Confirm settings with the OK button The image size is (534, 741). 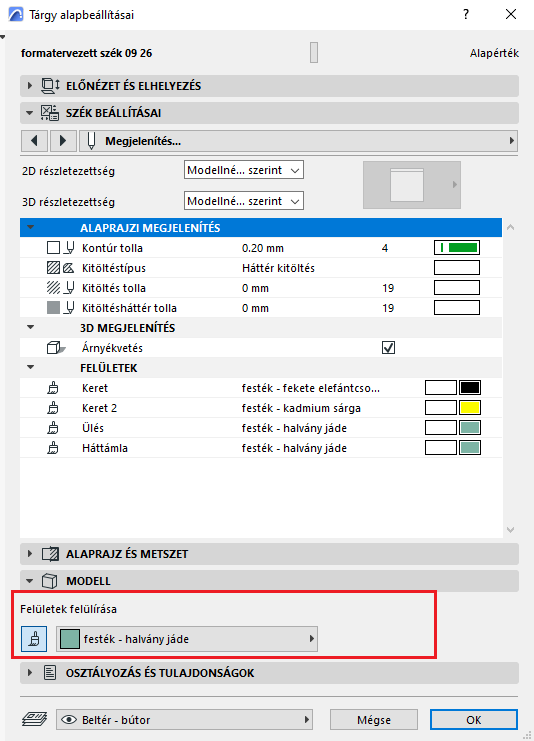(x=474, y=720)
